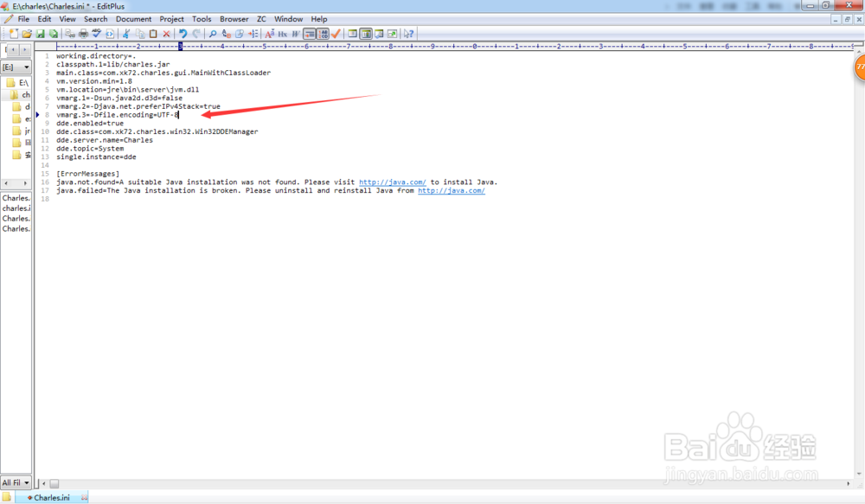This screenshot has height=504, width=865.
Task: Click the Open file toolbar icon
Action: (27, 34)
